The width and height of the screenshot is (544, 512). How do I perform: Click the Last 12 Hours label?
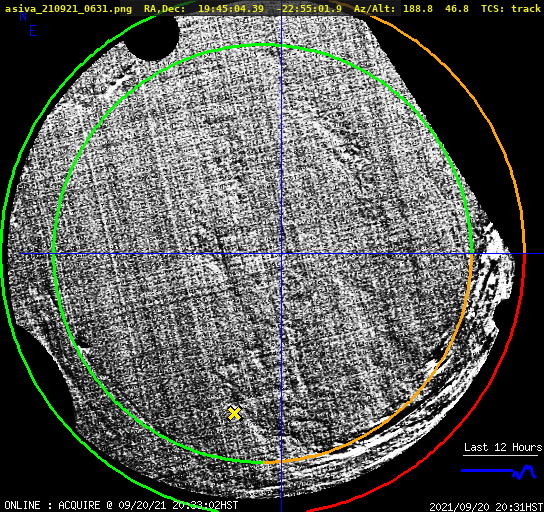[x=503, y=447]
